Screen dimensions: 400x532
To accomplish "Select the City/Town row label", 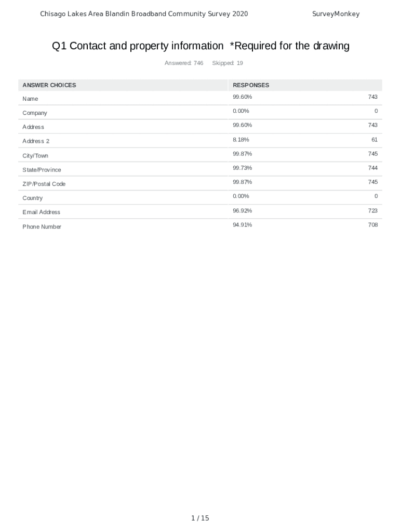I will pos(35,156).
